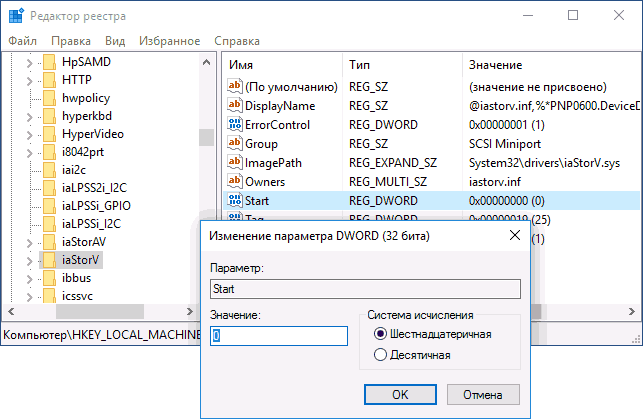
Task: Click the HpSAMD folder icon
Action: (x=48, y=62)
